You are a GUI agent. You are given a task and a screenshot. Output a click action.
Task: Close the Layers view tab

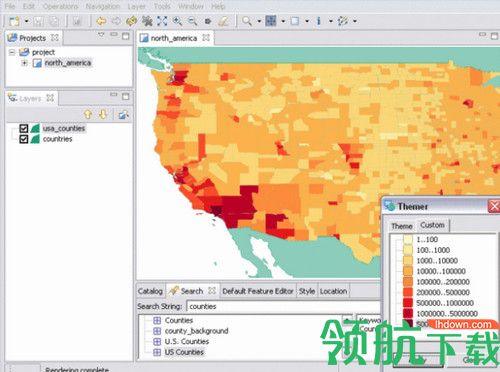pyautogui.click(x=50, y=98)
